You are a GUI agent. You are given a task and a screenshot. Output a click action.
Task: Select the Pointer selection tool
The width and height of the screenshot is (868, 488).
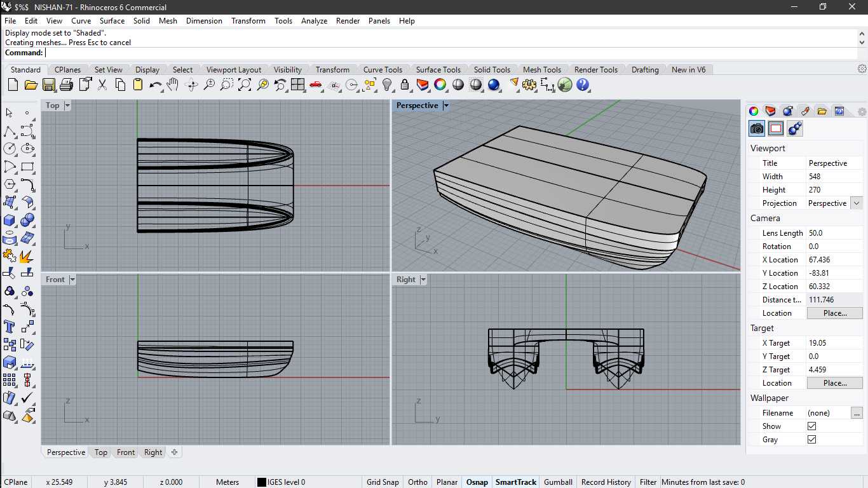tap(10, 113)
